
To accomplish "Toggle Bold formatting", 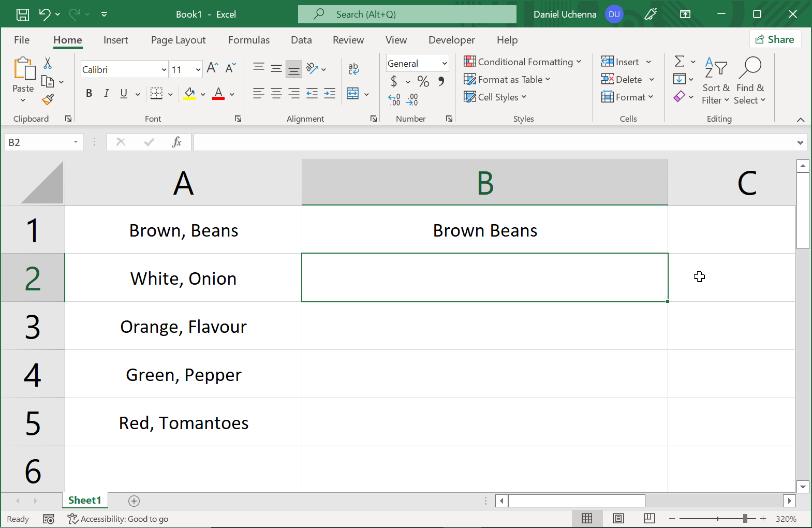I will (89, 94).
